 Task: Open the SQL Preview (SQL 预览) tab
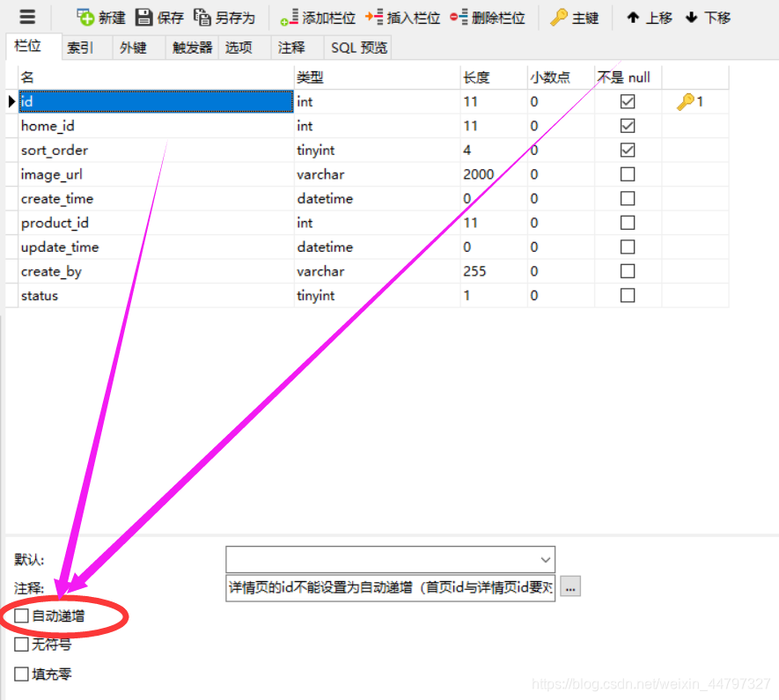point(358,48)
